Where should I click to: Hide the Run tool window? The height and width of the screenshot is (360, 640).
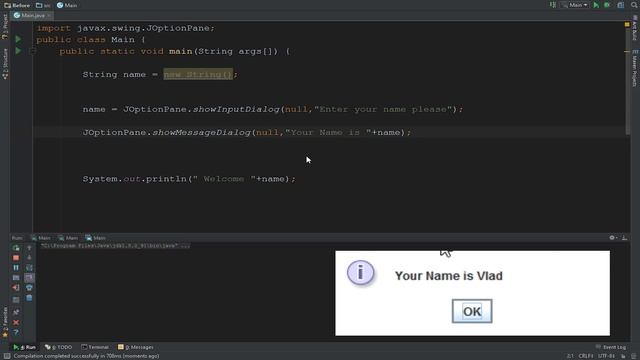[624, 238]
